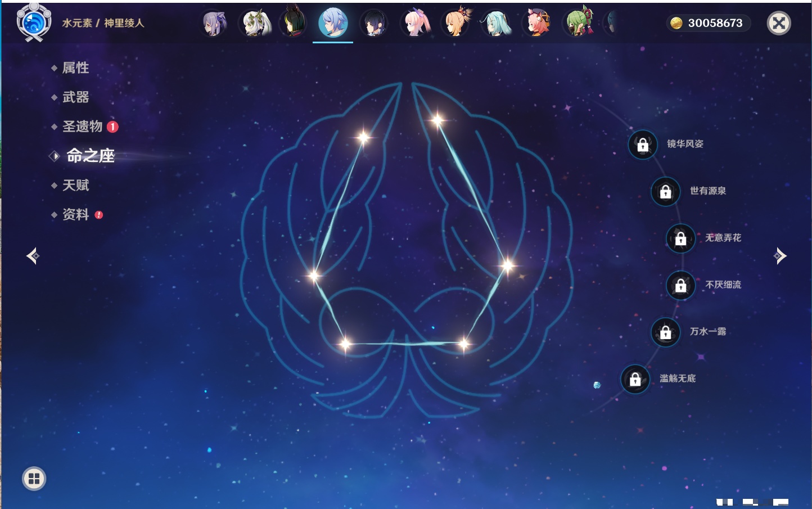
Task: Select the pink-haired character wearing an orange cap
Action: [x=537, y=24]
